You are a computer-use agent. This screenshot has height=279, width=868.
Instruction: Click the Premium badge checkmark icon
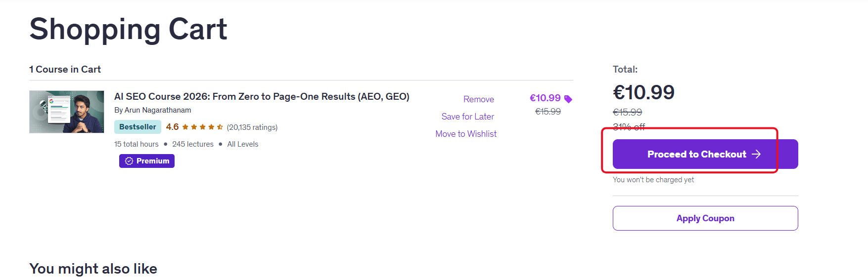click(x=129, y=161)
